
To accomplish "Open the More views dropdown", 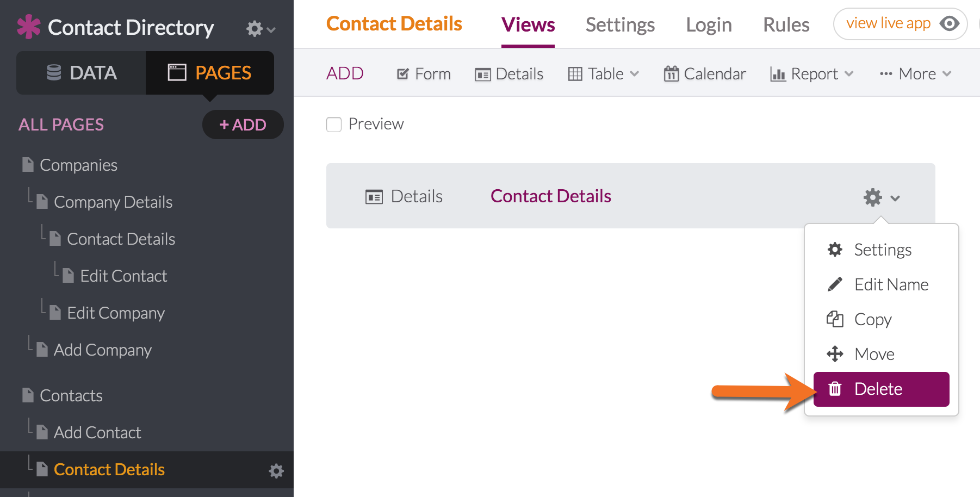I will pyautogui.click(x=915, y=73).
